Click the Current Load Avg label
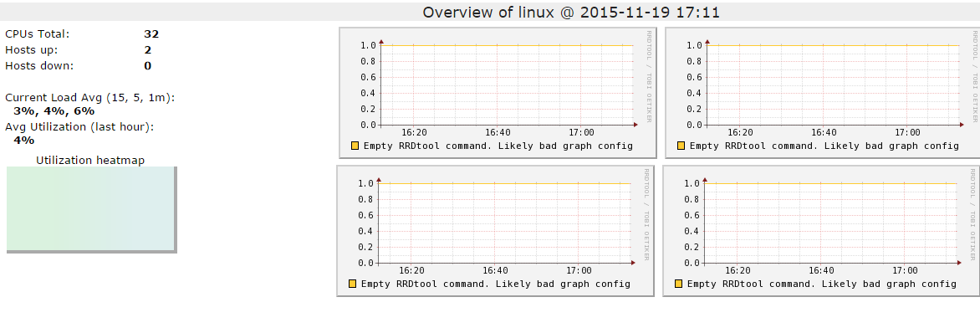Viewport: 980px width, 333px height. [90, 98]
